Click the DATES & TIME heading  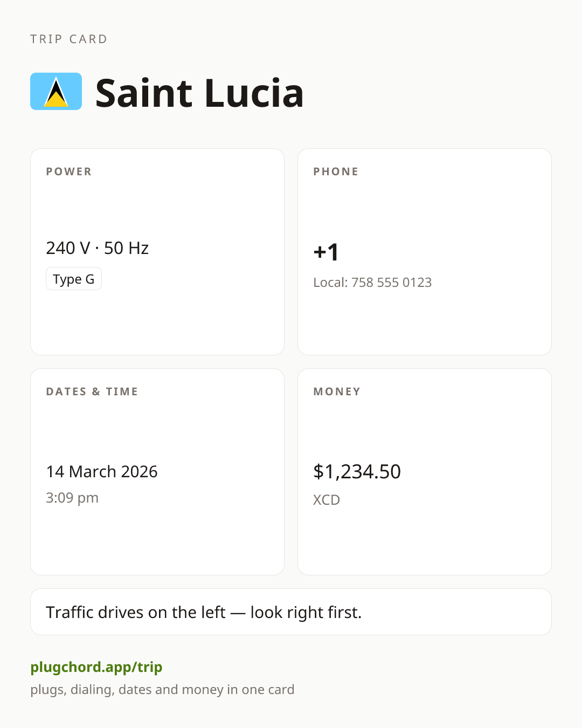point(92,392)
